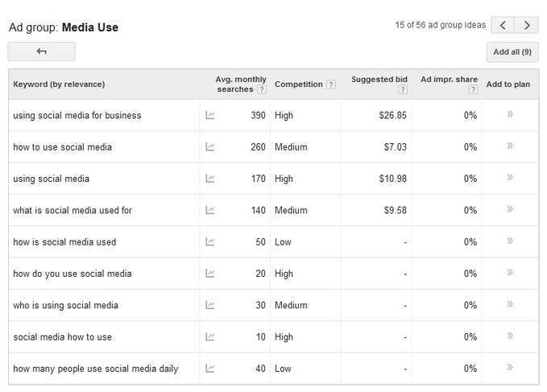Click the Add all (9) button
Viewport: 547px width, 392px height.
(512, 52)
